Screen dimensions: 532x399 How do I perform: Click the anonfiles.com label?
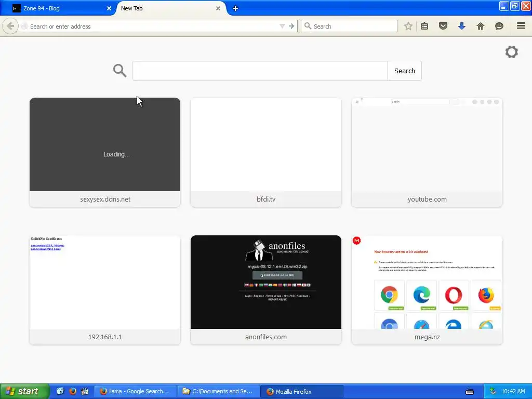pos(266,337)
